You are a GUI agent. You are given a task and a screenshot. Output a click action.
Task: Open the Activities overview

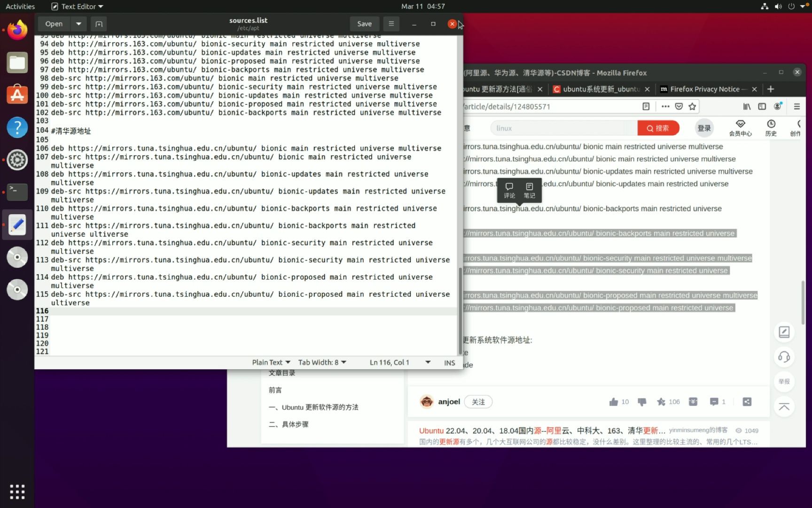20,7
